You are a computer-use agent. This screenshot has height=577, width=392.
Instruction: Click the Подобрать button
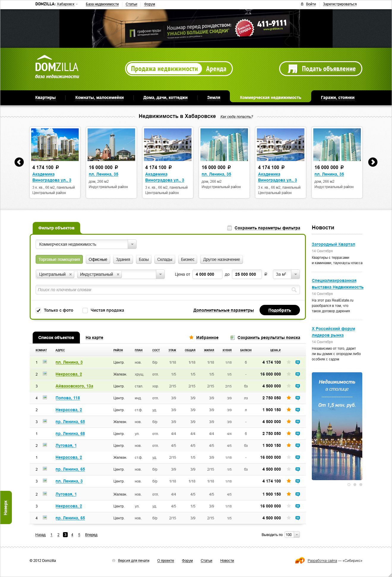click(280, 310)
